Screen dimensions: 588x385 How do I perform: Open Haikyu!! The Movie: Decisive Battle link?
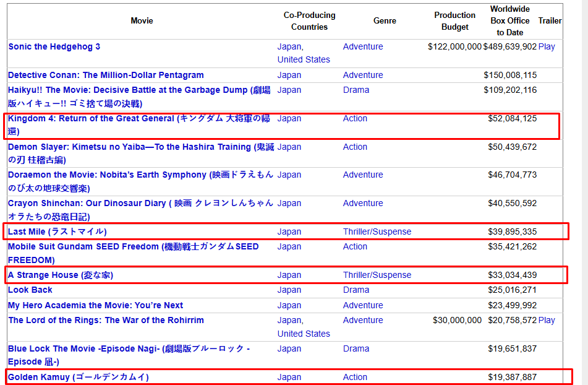139,97
